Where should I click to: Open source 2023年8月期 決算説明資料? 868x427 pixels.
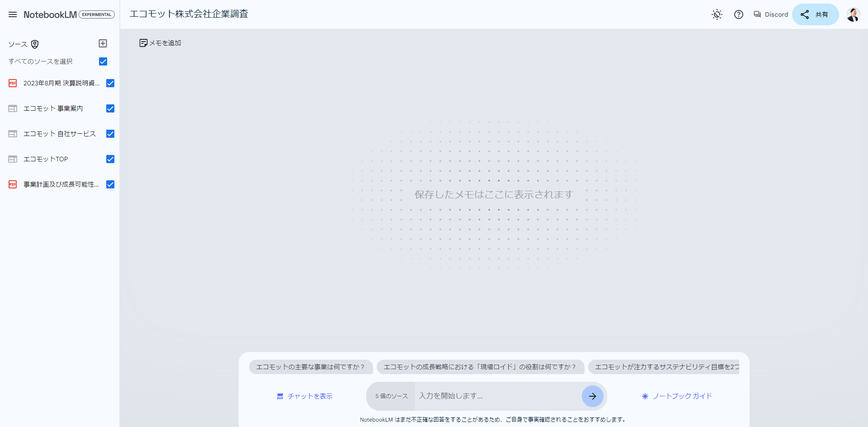point(61,83)
